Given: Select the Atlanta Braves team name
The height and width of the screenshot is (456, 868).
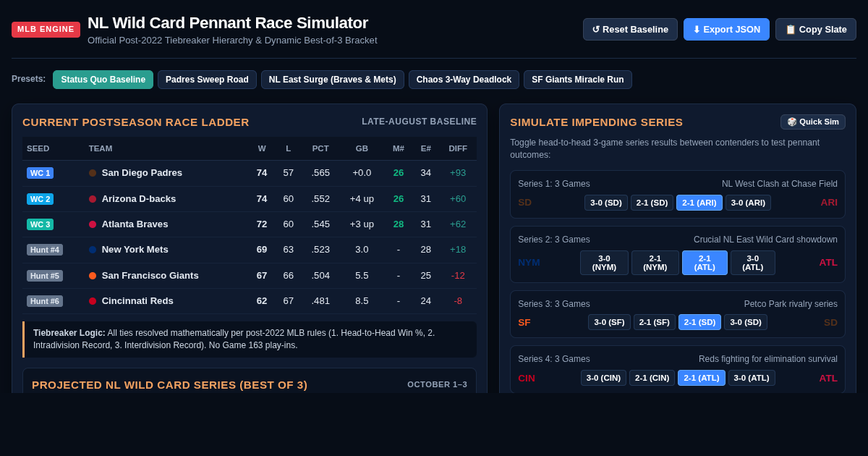Looking at the screenshot, I should pyautogui.click(x=135, y=224).
